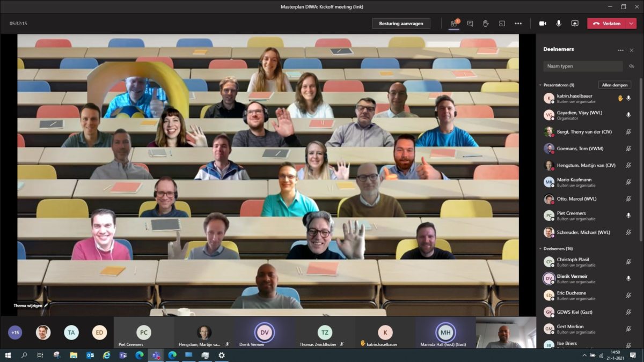This screenshot has height=362, width=644.
Task: Open Outlook from the taskbar
Action: click(90, 355)
